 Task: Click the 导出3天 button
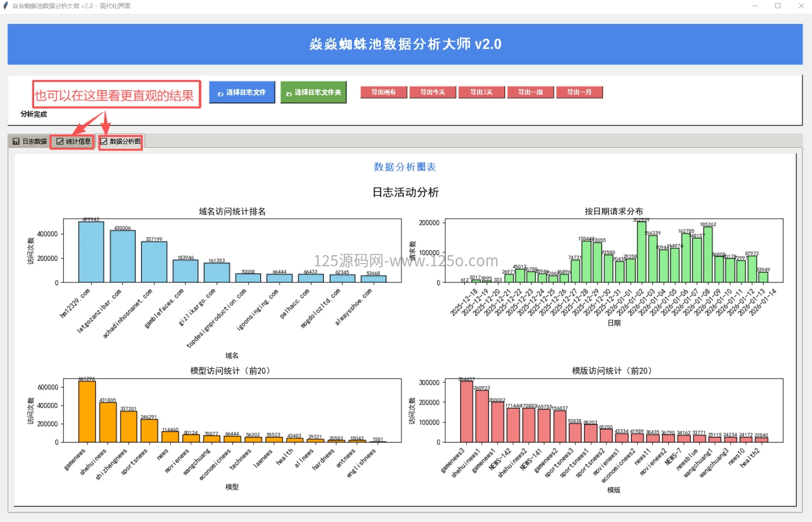point(481,92)
